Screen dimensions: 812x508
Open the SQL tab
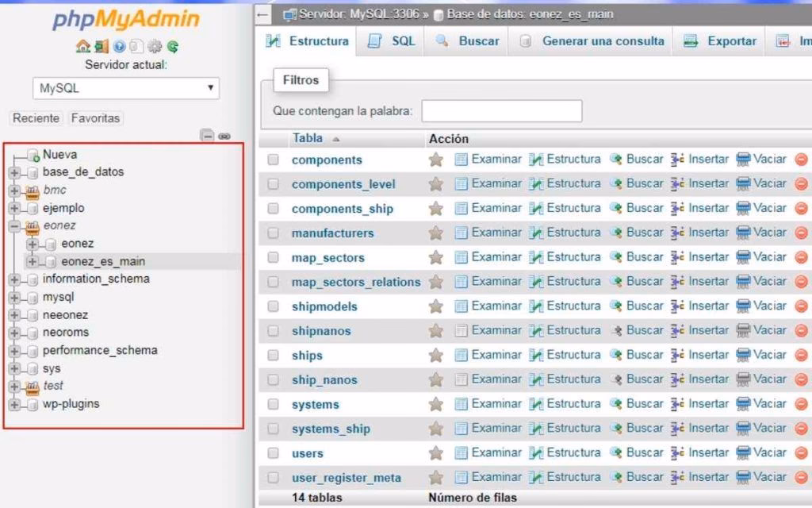[x=391, y=41]
